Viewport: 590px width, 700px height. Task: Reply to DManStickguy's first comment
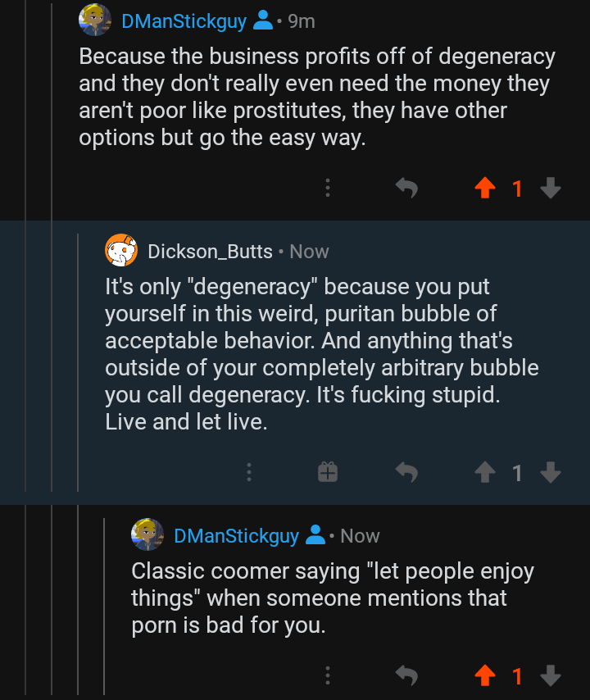pos(406,189)
